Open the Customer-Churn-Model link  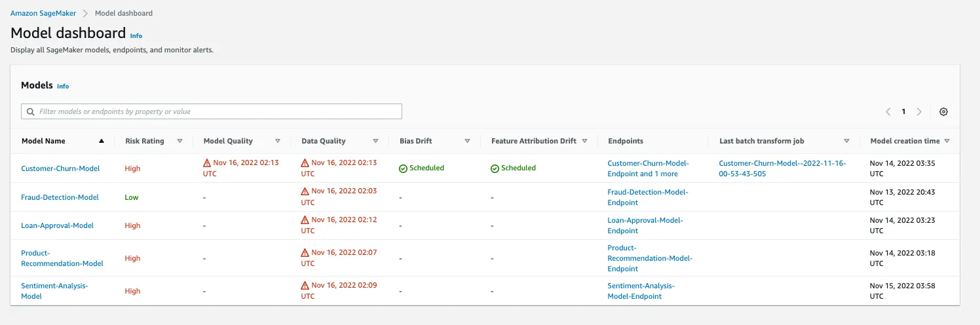point(60,168)
